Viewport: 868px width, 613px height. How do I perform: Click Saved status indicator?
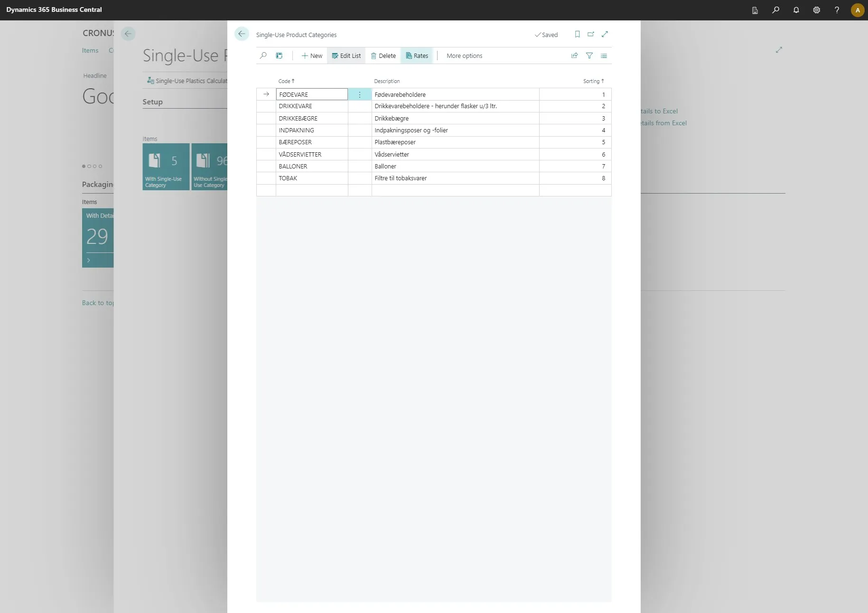coord(546,35)
